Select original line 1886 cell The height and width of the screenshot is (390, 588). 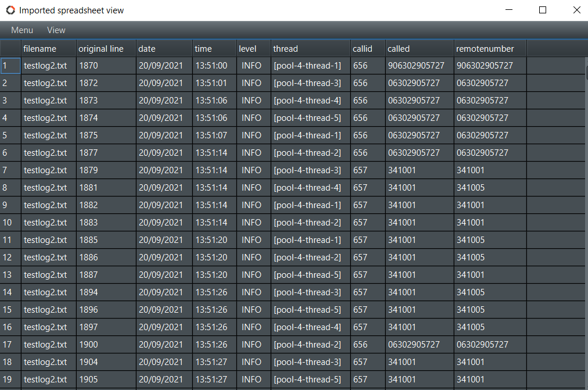point(106,257)
